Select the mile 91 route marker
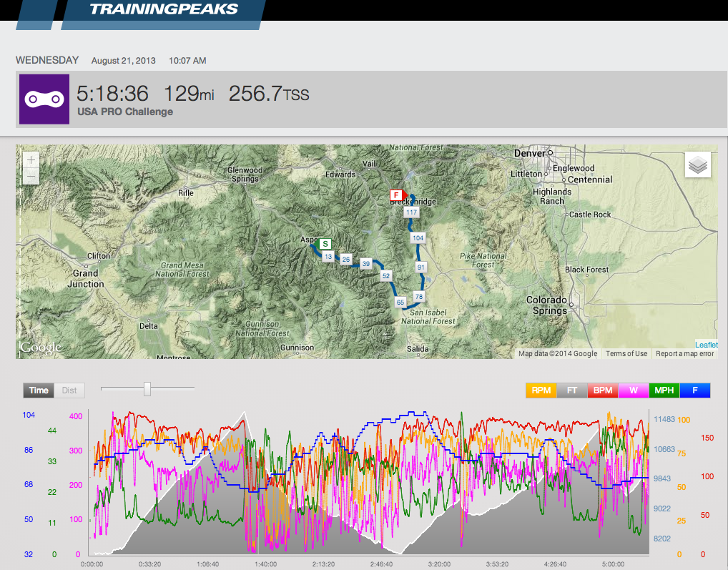 pyautogui.click(x=421, y=267)
